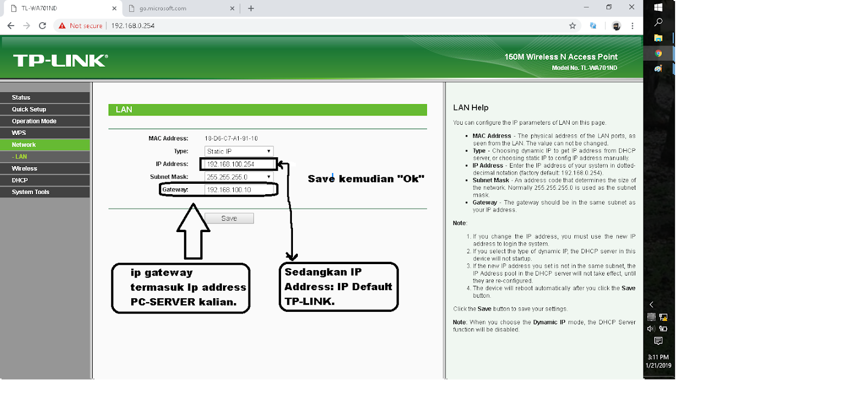Show hidden system tray icons chevron
This screenshot has height=410, width=868.
coord(652,305)
